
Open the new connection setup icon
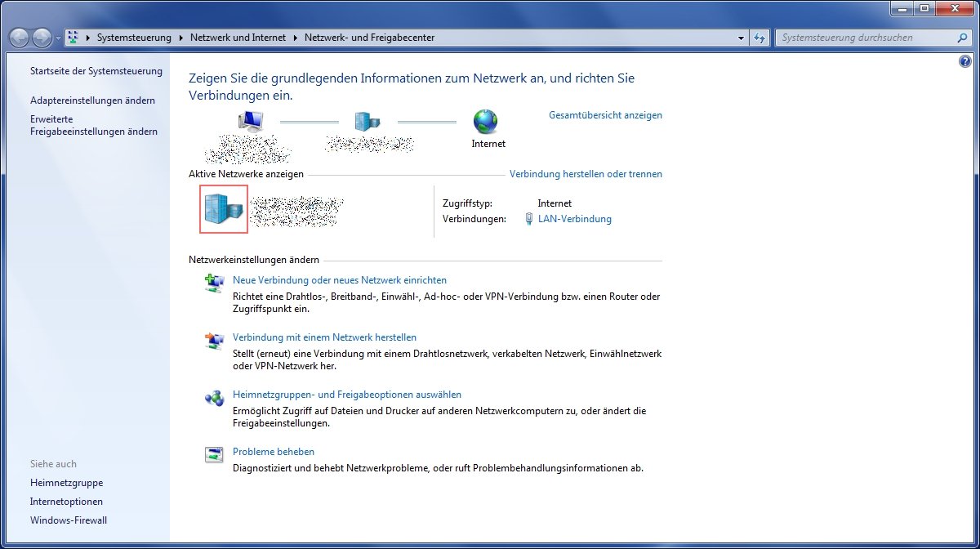click(214, 279)
